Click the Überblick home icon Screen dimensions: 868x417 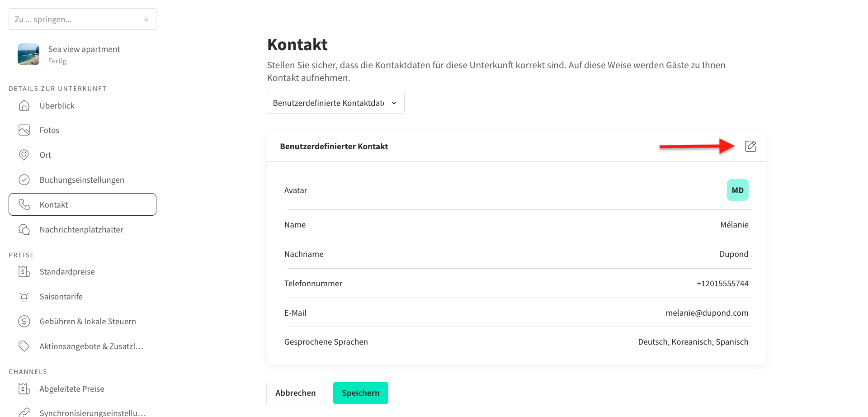[24, 105]
